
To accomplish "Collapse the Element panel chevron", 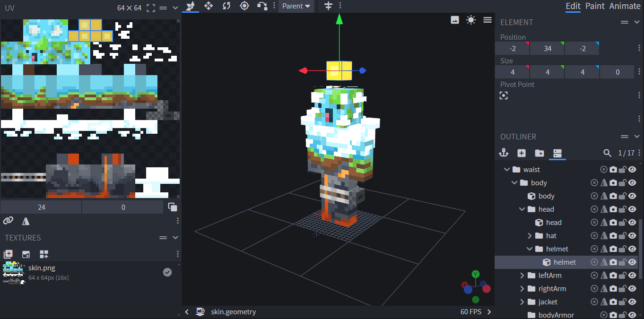I will point(637,22).
